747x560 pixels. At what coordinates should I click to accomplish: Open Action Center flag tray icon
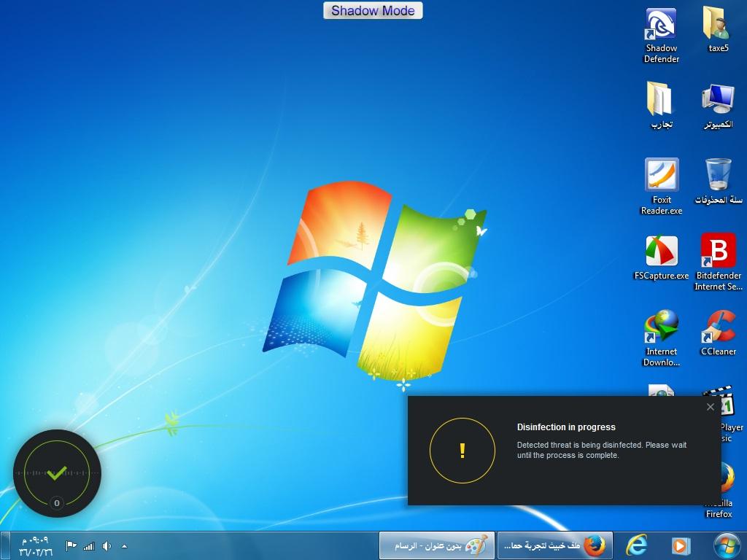point(71,545)
